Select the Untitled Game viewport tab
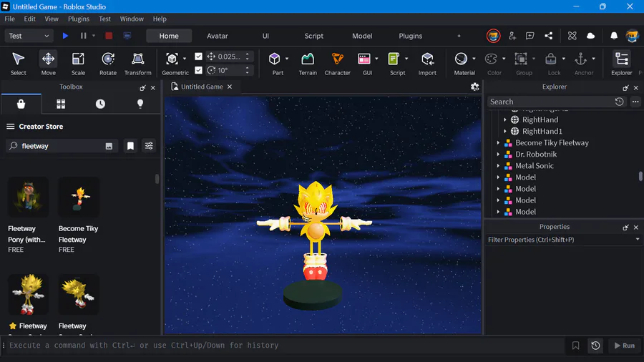Viewport: 644px width, 362px height. [202, 87]
